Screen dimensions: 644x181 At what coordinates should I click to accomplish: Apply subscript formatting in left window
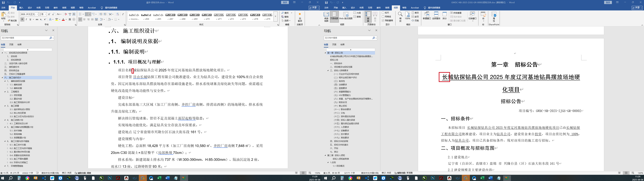(41, 19)
